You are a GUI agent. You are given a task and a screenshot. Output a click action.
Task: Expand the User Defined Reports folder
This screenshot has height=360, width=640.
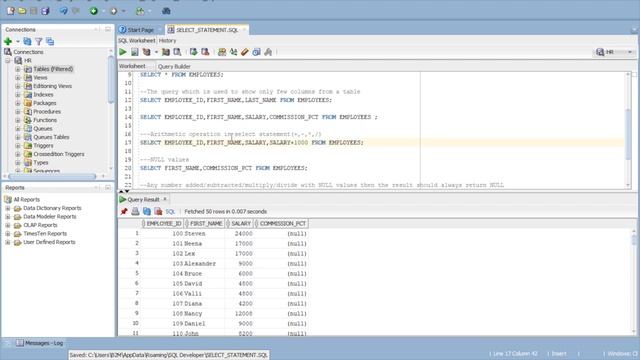(x=8, y=242)
